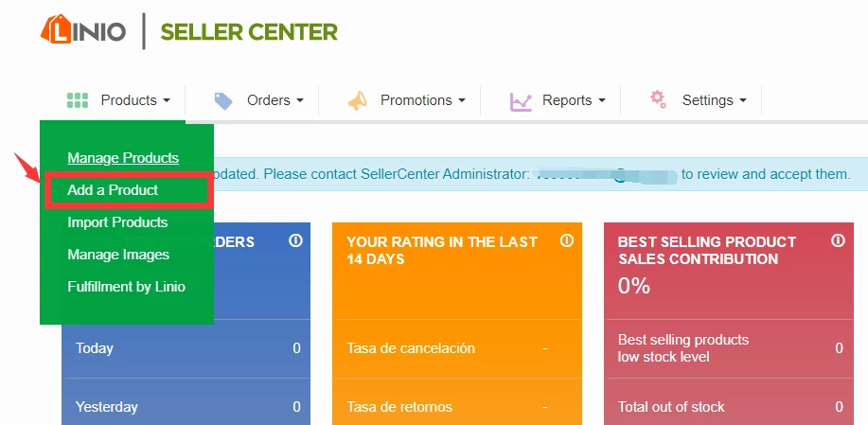Click the Promotions megaphone icon
The height and width of the screenshot is (425, 868).
pyautogui.click(x=357, y=100)
